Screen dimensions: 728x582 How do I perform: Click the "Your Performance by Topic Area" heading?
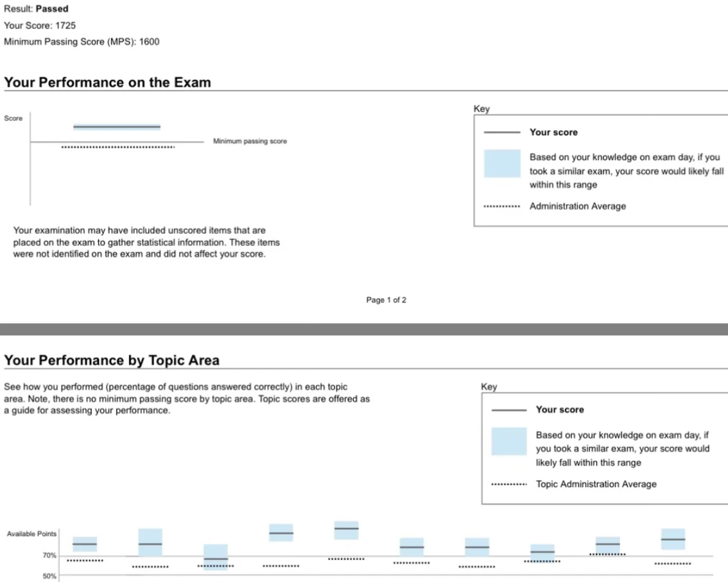(x=112, y=360)
